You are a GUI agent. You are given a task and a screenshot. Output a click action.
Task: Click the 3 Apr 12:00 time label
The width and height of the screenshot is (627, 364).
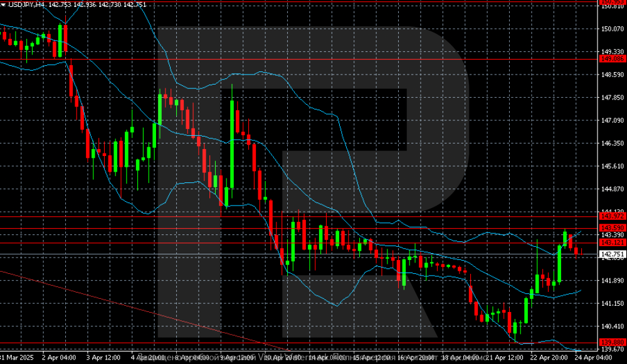104,358
